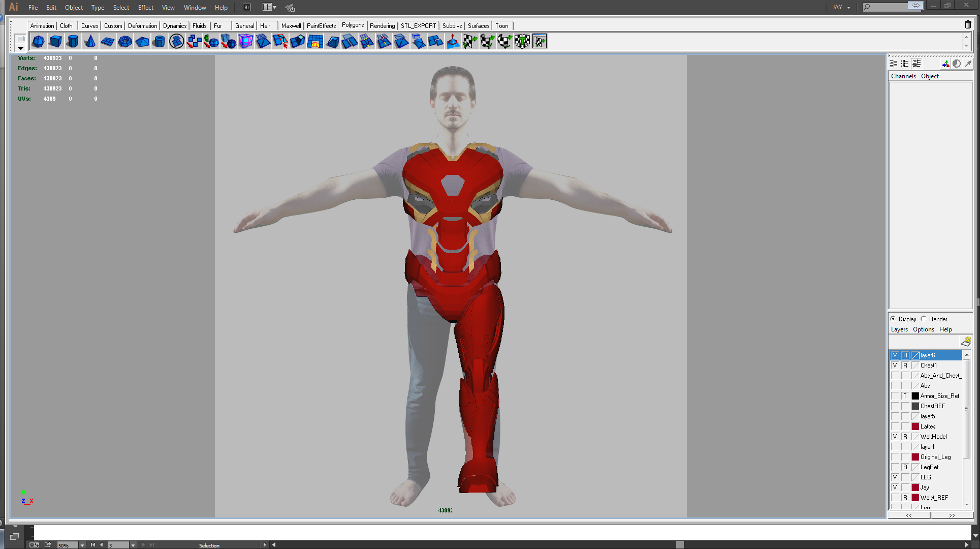This screenshot has width=980, height=549.
Task: Switch to the Deformation shelf tab
Action: point(142,25)
